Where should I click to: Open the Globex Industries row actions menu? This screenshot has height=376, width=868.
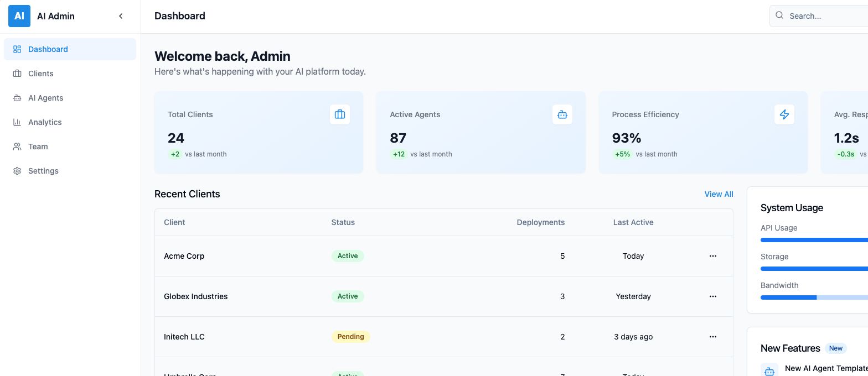coord(713,296)
